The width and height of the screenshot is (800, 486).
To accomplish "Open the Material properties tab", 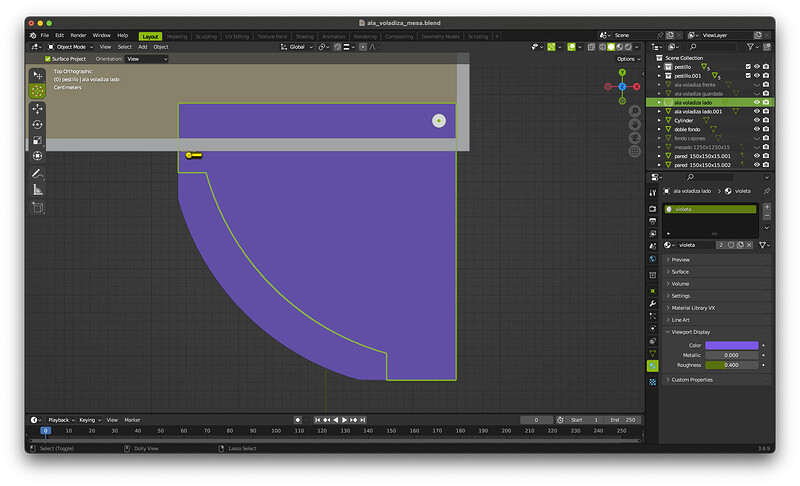I will pos(653,366).
